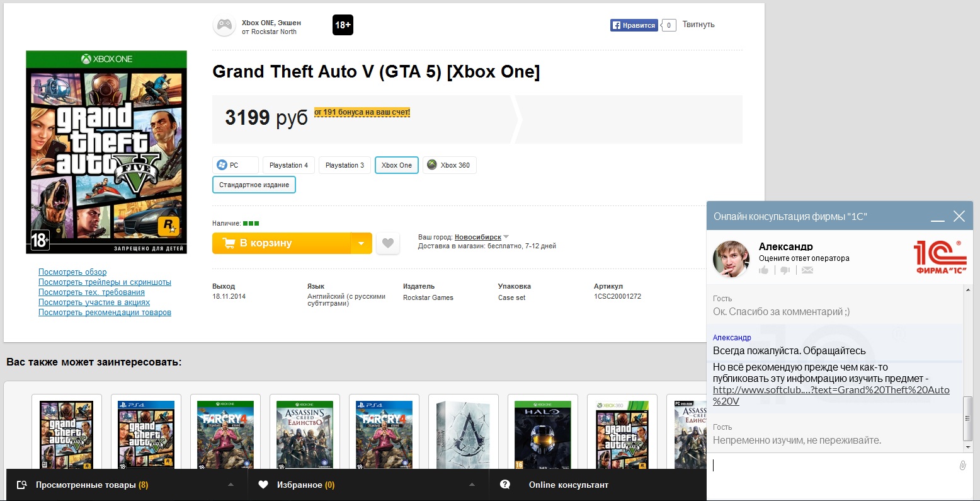Select the Xbox 360 platform option
Viewport: 980px width, 501px height.
tap(449, 165)
